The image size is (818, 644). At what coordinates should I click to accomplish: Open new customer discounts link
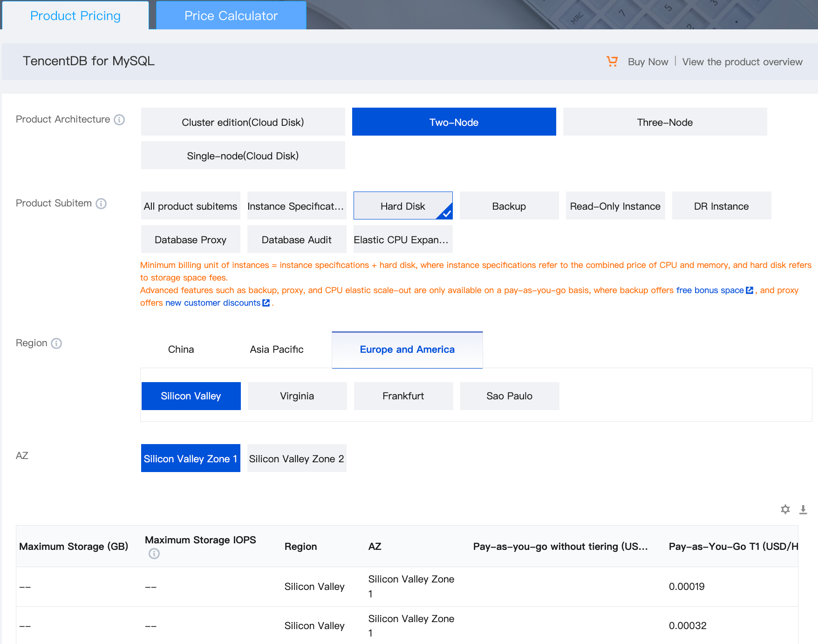213,303
